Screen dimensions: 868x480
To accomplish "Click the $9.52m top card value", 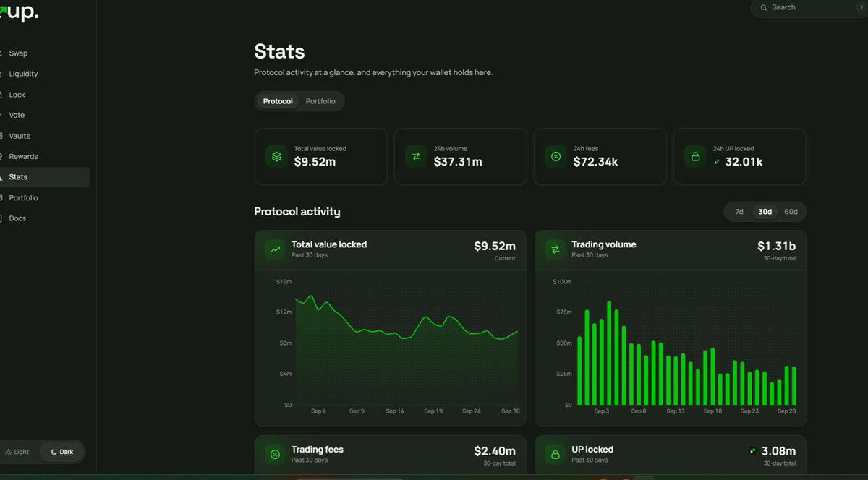I will pos(315,162).
